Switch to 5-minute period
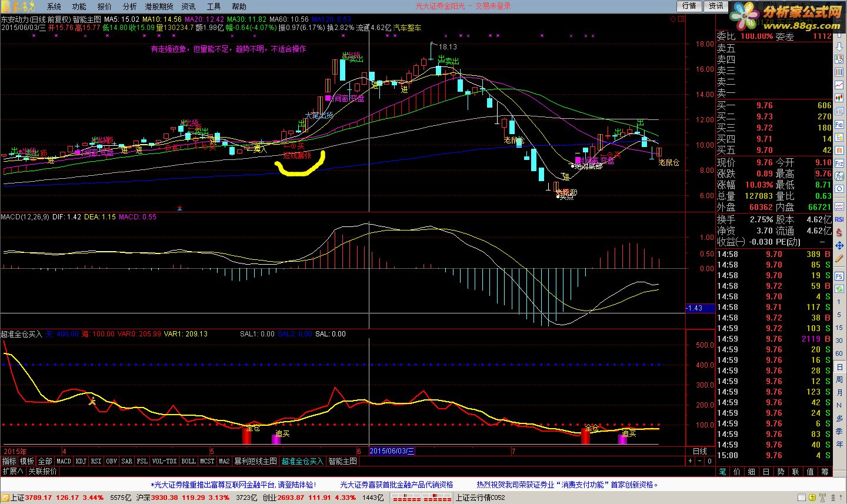Image resolution: width=847 pixels, height=504 pixels. tap(839, 315)
